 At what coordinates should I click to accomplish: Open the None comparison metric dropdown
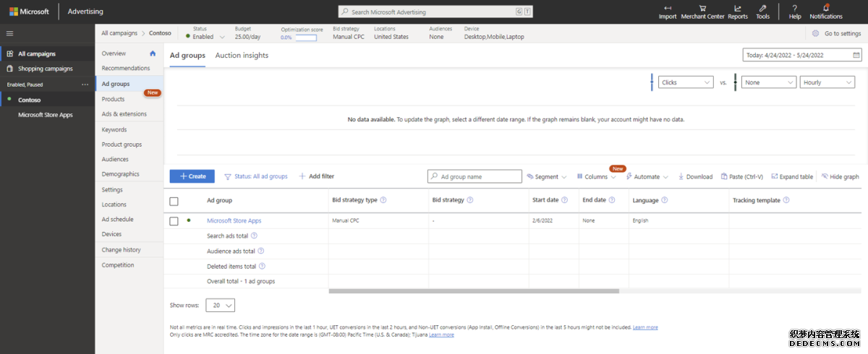pyautogui.click(x=769, y=82)
